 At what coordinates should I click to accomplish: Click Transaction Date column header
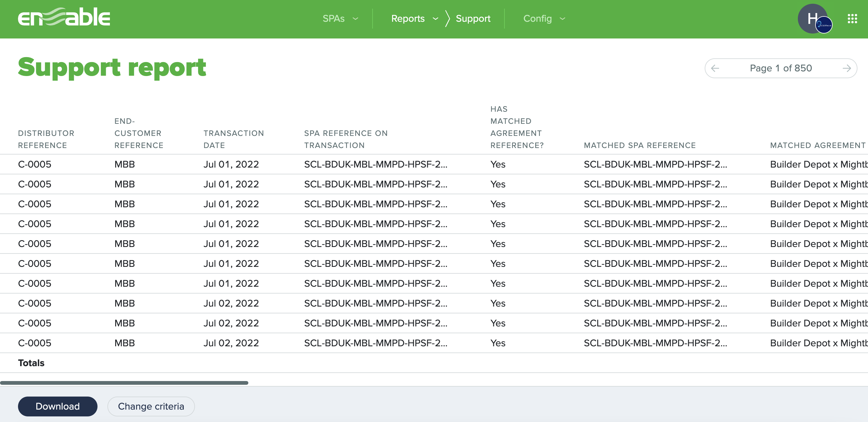coord(233,139)
